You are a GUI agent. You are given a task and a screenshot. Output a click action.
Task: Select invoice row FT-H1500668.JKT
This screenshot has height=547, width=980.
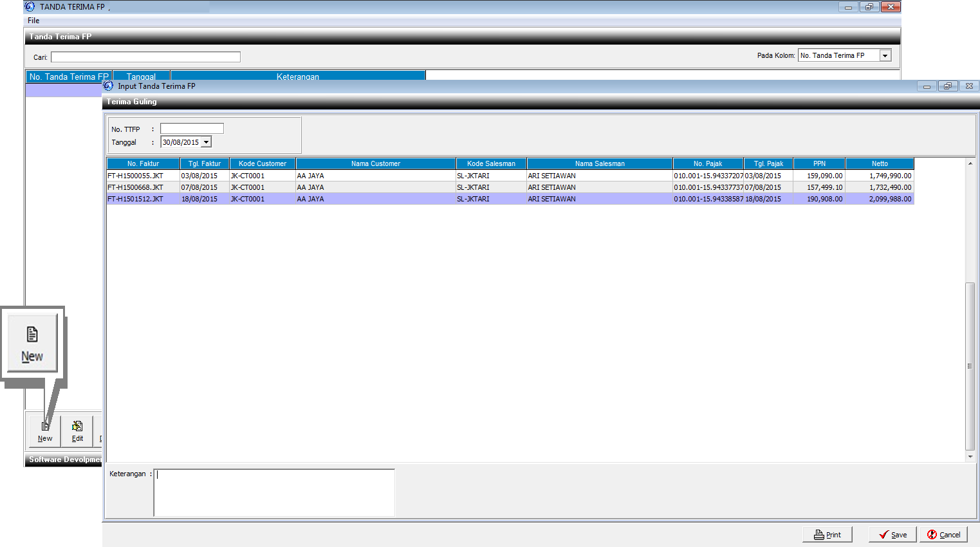[x=136, y=187]
